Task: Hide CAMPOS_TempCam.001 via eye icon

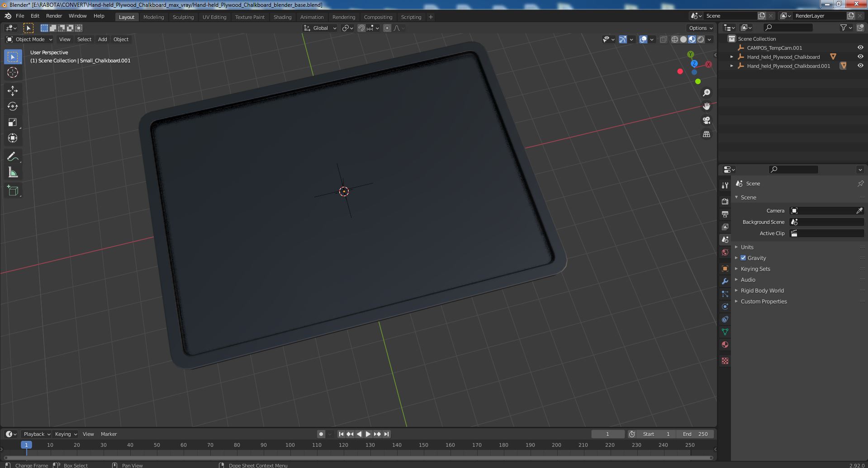Action: point(860,47)
